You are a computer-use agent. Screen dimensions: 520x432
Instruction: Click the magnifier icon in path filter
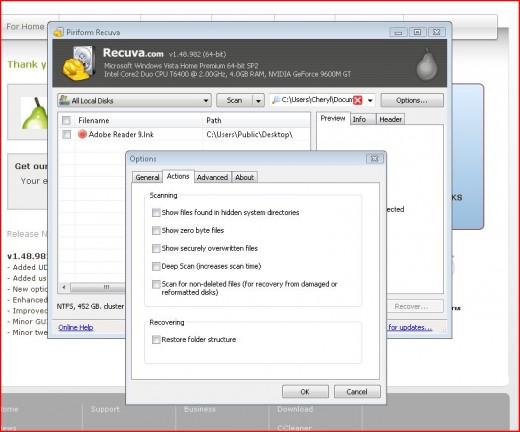[x=276, y=100]
